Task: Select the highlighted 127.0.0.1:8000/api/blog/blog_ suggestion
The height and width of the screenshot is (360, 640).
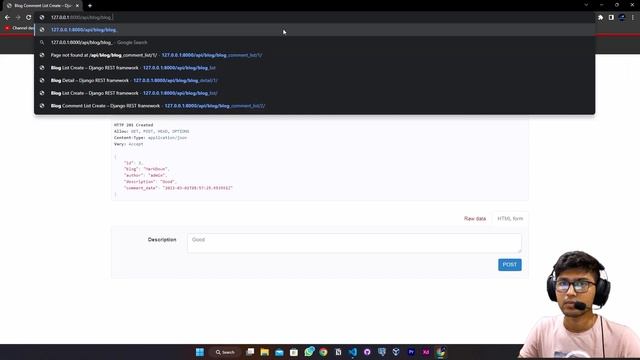Action: (x=314, y=30)
